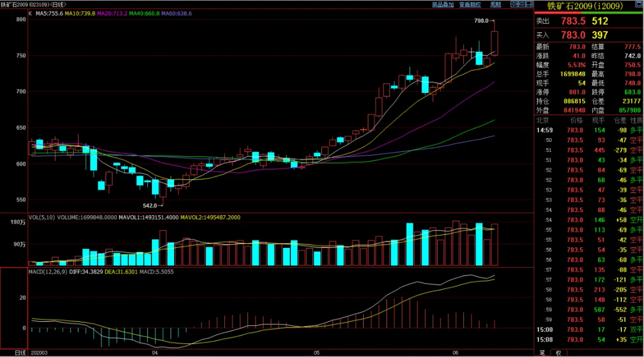The width and height of the screenshot is (644, 357).
Task: Click the 涨跌 value 41.0
Action: pos(579,56)
